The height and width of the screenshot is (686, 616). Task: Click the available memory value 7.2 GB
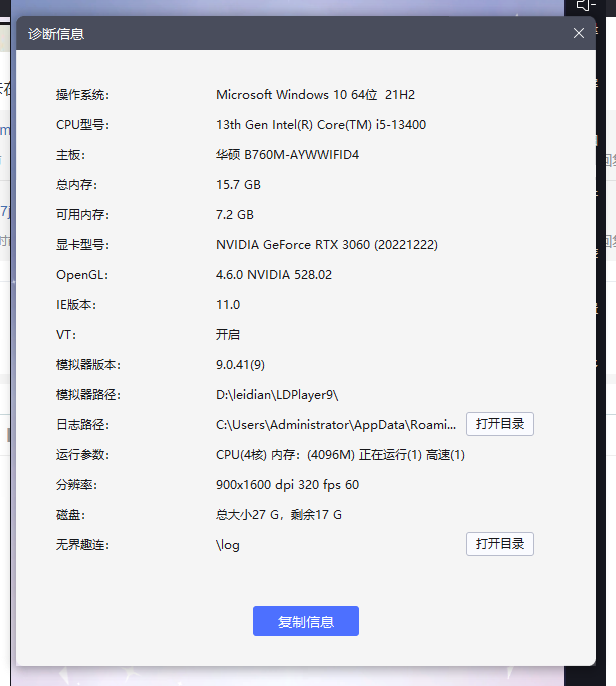tap(235, 215)
